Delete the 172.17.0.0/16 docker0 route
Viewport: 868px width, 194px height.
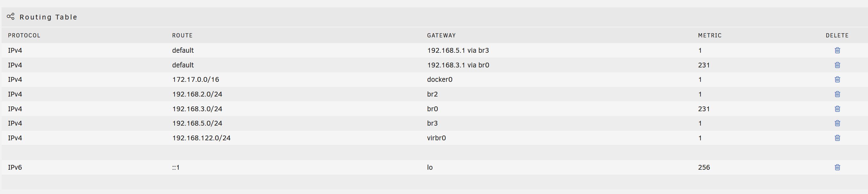[837, 79]
